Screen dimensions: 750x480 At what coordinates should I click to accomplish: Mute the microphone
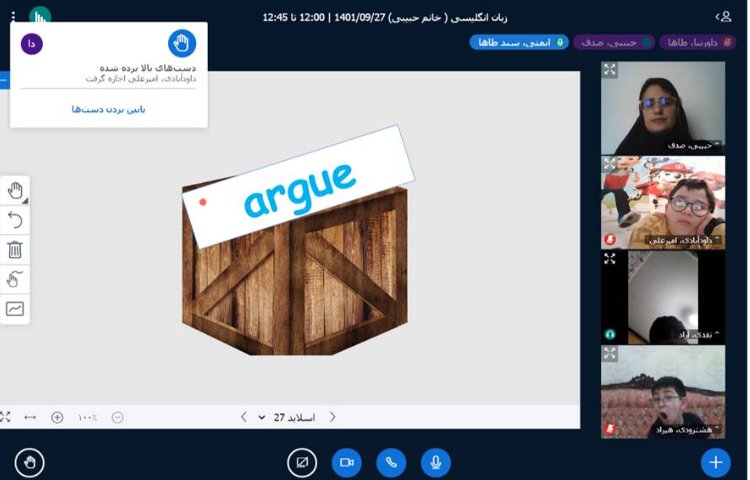(x=435, y=461)
